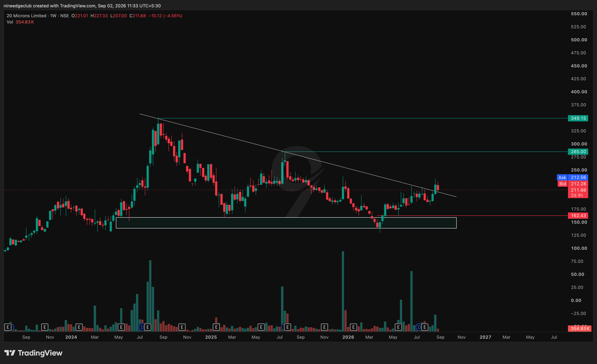Open the earnings E marker beside the Jul 2024 dividend
The height and width of the screenshot is (364, 597).
coord(148,327)
